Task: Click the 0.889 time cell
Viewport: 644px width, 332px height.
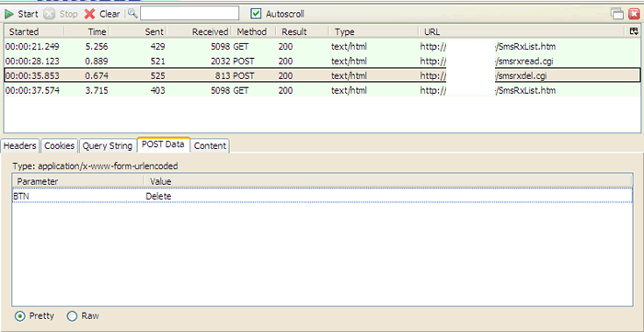Action: 97,61
